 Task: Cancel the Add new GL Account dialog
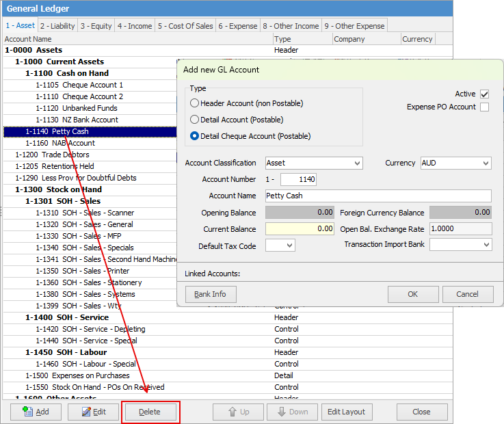coord(468,294)
